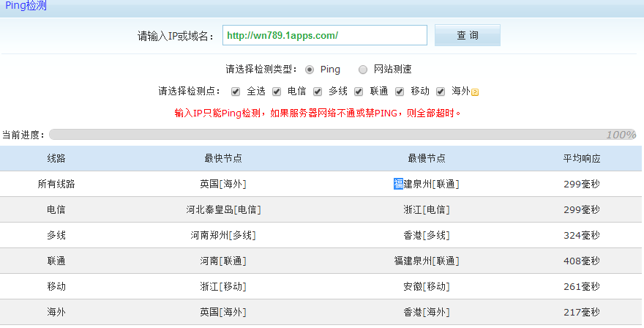This screenshot has height=328, width=644.
Task: Toggle the 多线 checkbox
Action: click(x=318, y=92)
